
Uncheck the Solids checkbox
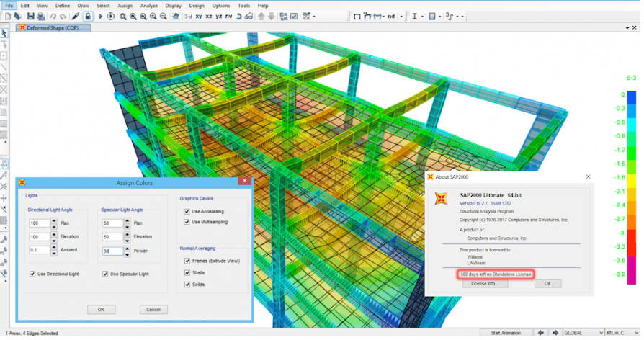click(187, 284)
